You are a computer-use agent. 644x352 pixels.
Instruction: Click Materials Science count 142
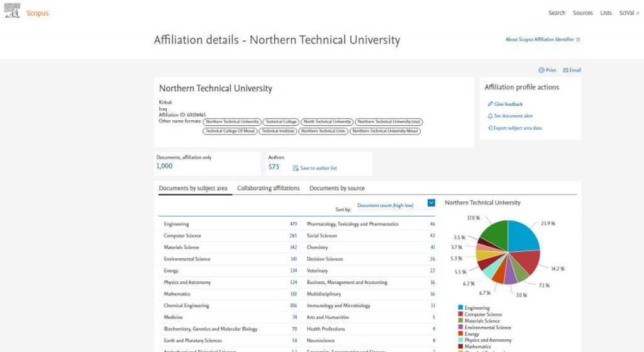293,247
